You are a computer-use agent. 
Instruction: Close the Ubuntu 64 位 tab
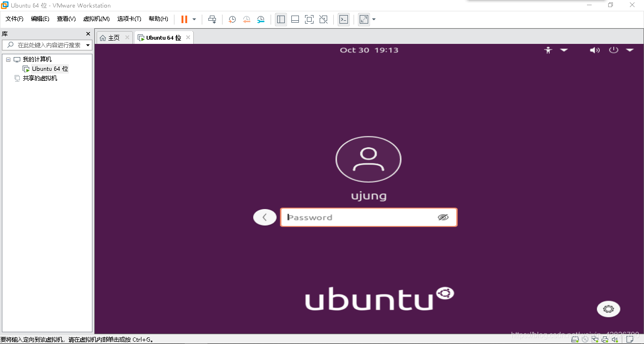188,37
